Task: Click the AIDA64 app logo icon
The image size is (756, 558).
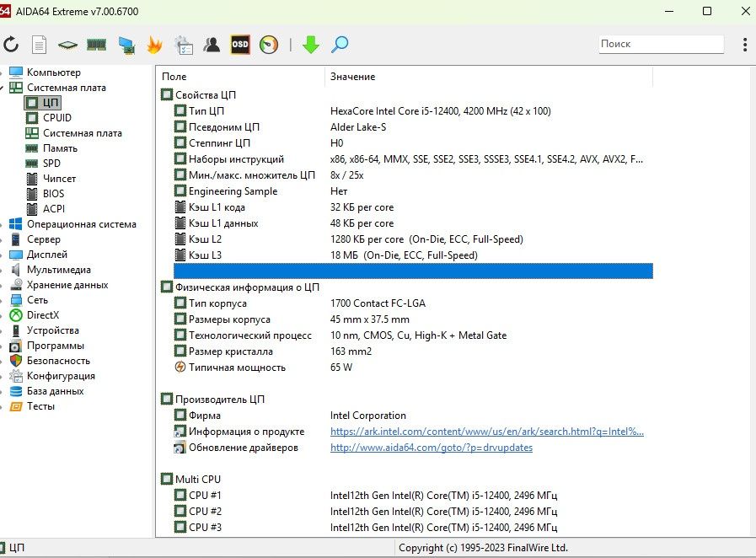Action: (5, 11)
